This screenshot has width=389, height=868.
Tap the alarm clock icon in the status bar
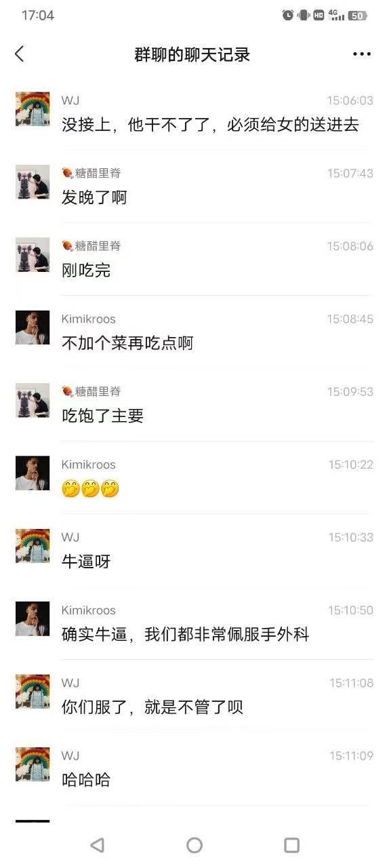tap(288, 15)
